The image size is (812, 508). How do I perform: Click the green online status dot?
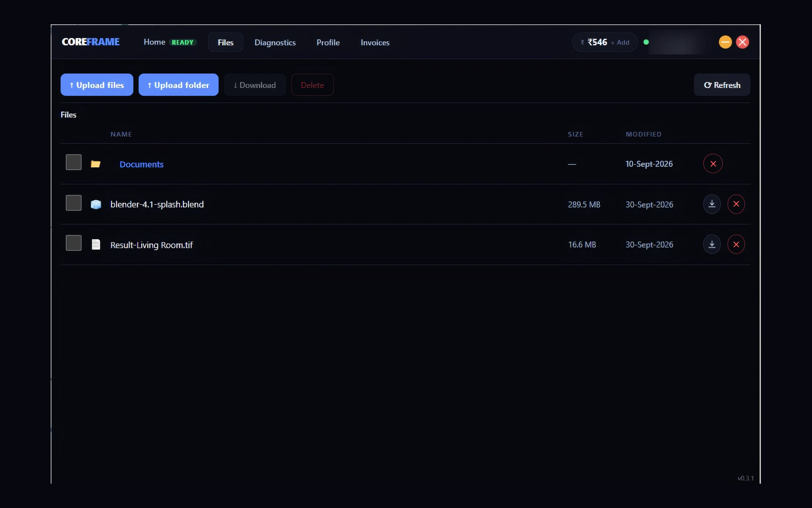pyautogui.click(x=646, y=42)
